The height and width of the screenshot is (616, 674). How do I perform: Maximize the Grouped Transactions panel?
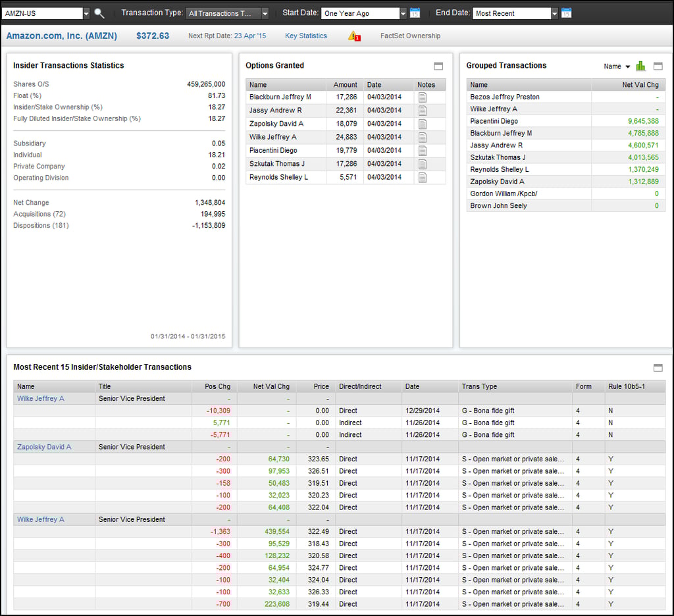click(658, 66)
